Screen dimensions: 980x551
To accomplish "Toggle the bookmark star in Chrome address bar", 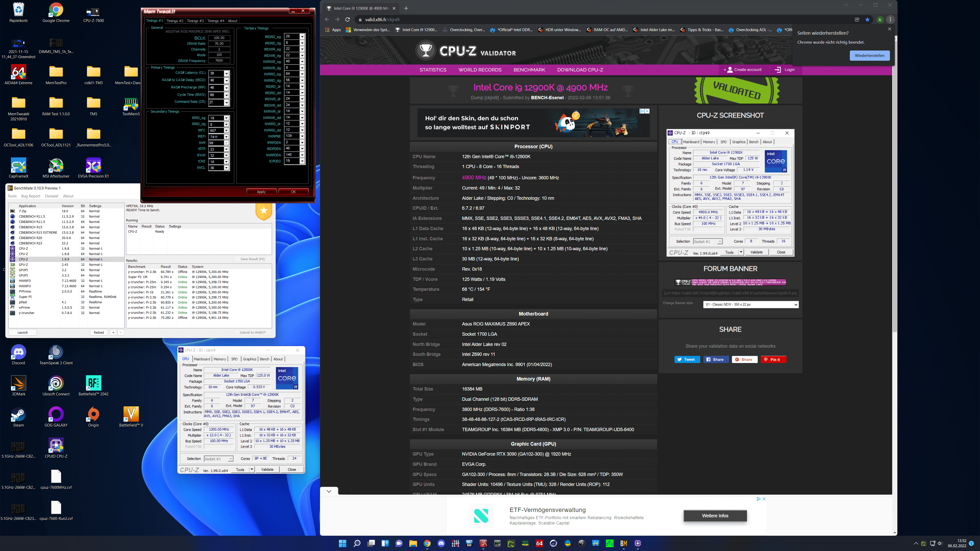I will coord(867,19).
